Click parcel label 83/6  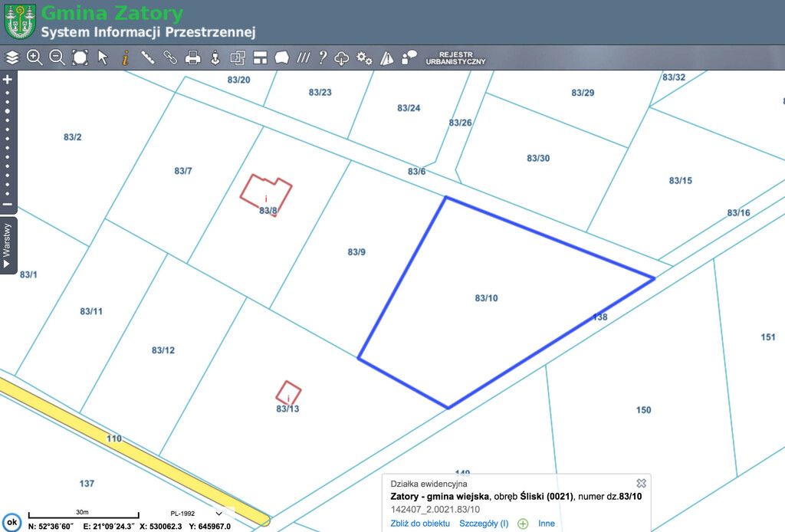[x=416, y=171]
